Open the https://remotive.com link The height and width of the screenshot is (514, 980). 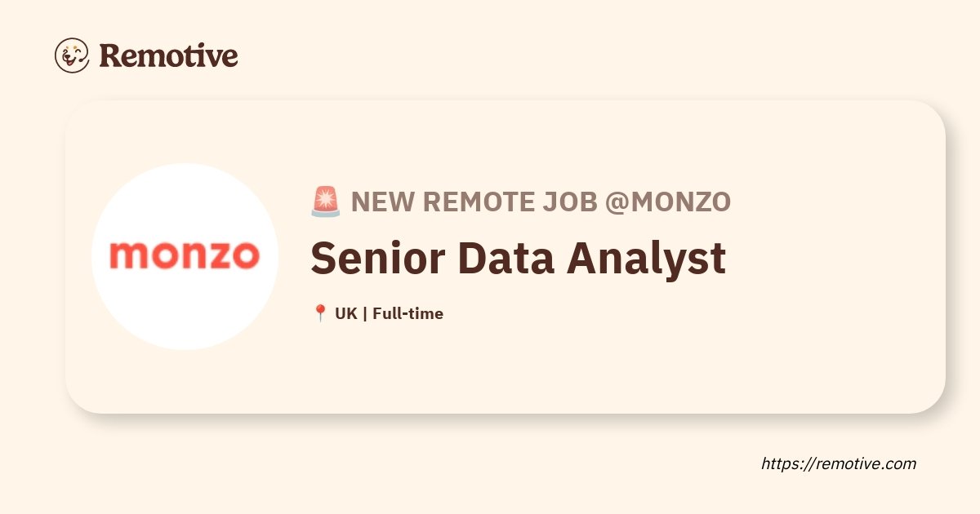tap(839, 463)
